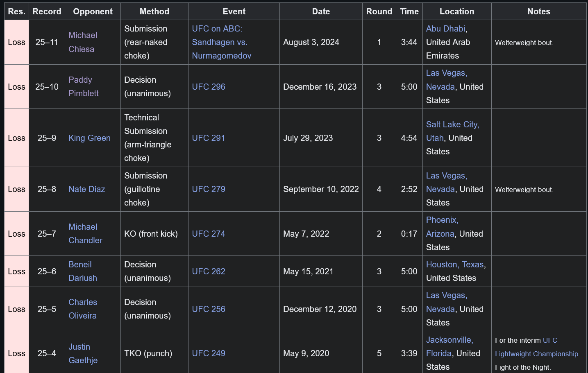Open the UFC Lightweight Championship link in Notes
Screen dimensions: 588x373
(x=537, y=347)
